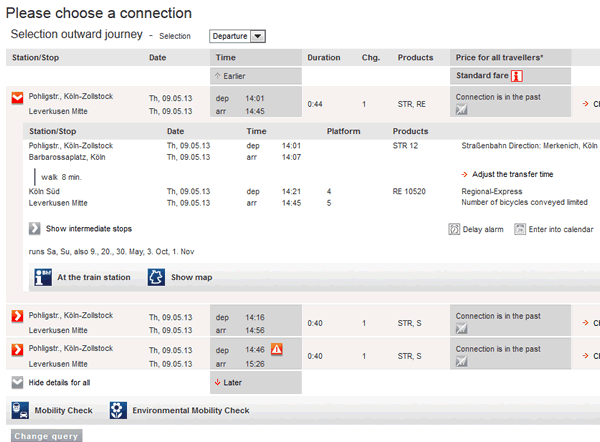This screenshot has height=442, width=600.
Task: Click the Enter into calendar icon
Action: pos(520,229)
